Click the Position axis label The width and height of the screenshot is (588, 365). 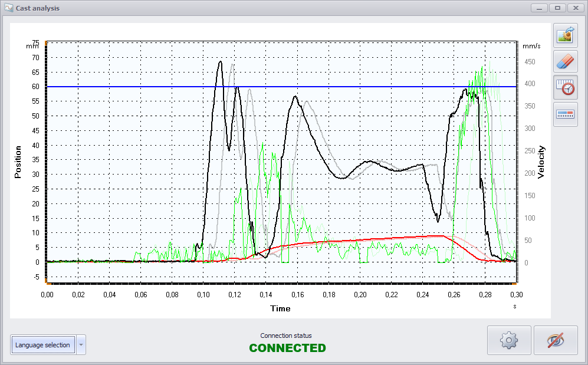[18, 162]
